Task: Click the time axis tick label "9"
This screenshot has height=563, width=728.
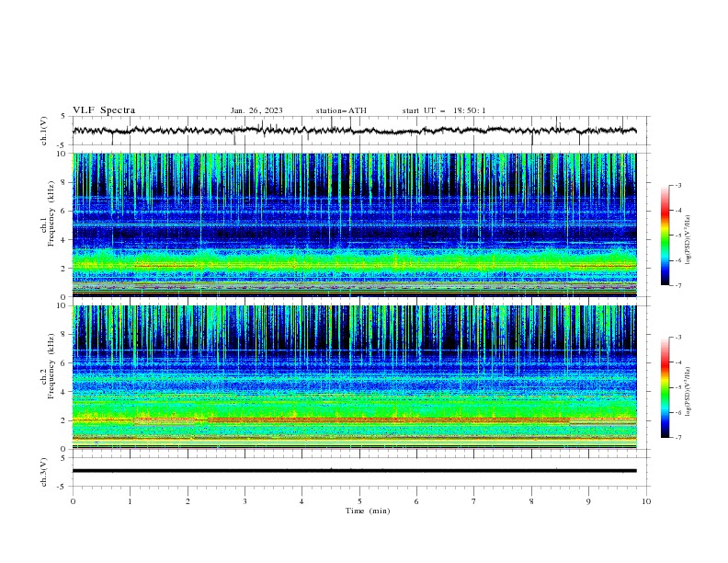Action: click(x=588, y=501)
